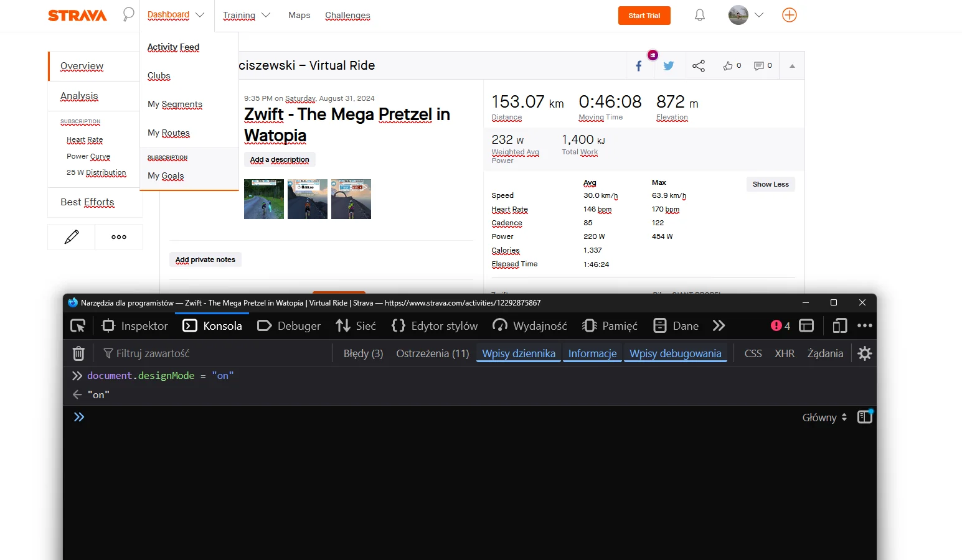Screen dimensions: 962x560
Task: Click Add a description button
Action: click(280, 159)
